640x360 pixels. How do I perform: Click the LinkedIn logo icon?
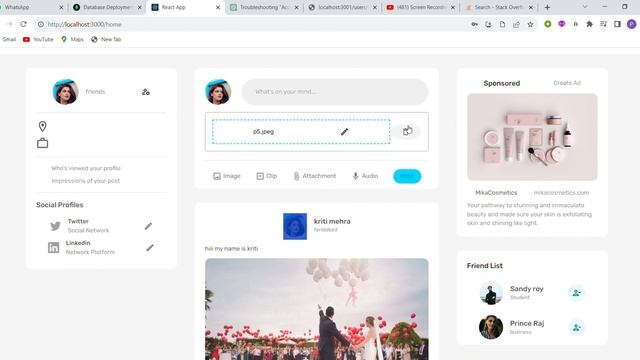pyautogui.click(x=53, y=247)
